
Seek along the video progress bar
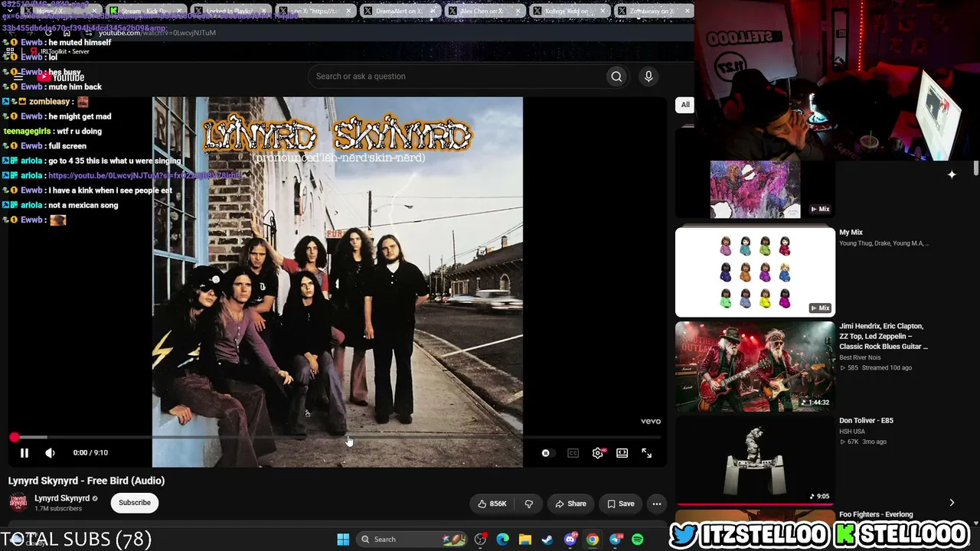click(x=337, y=438)
